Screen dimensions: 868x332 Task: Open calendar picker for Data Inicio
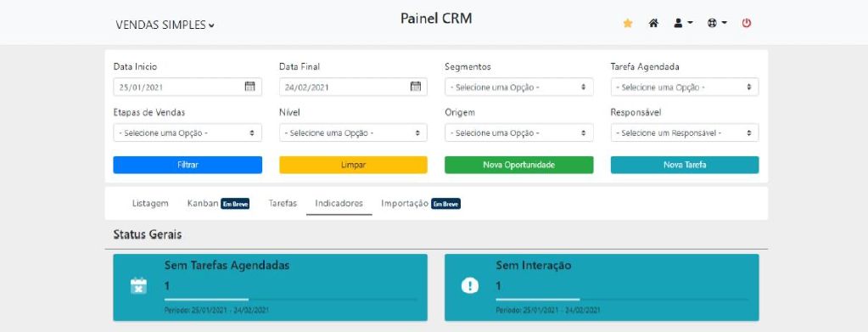pos(249,87)
